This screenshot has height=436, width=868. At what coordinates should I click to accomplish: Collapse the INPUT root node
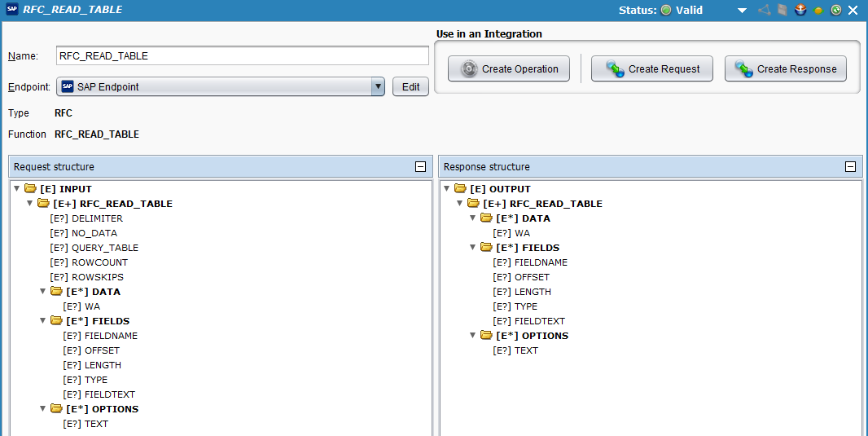tap(16, 189)
